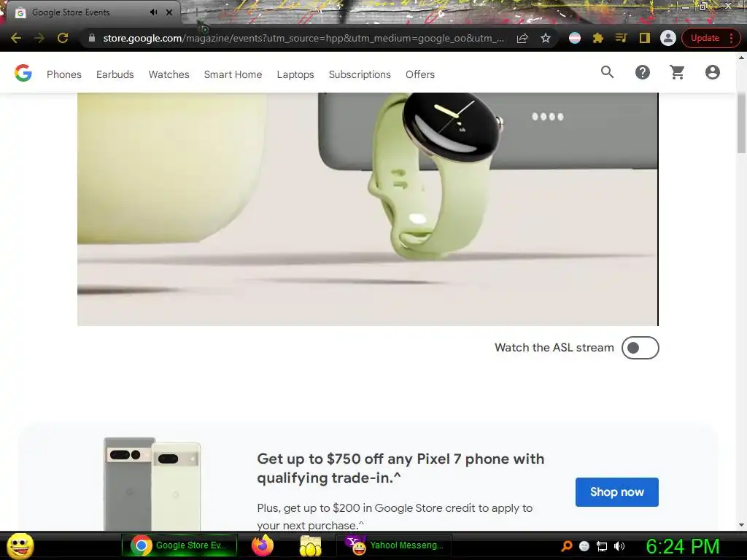Switch to Google Store Chrome taskbar item
Screen dimensions: 747x560
[179, 545]
